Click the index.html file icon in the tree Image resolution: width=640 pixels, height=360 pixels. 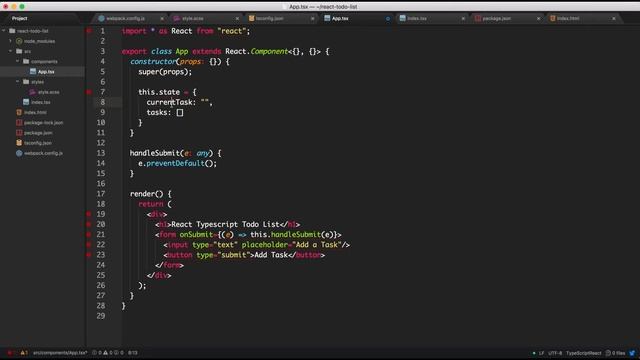(x=19, y=112)
